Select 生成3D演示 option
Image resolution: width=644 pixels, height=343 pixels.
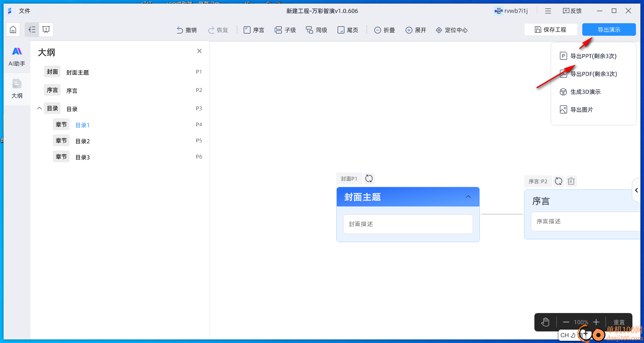pos(580,92)
